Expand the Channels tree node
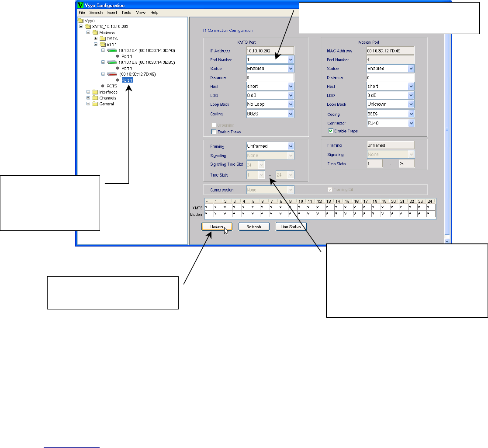The height and width of the screenshot is (448, 488). coord(88,98)
